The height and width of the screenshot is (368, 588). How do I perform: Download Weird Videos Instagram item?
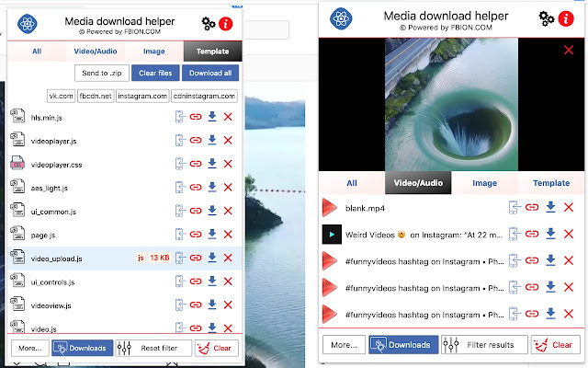coord(550,234)
